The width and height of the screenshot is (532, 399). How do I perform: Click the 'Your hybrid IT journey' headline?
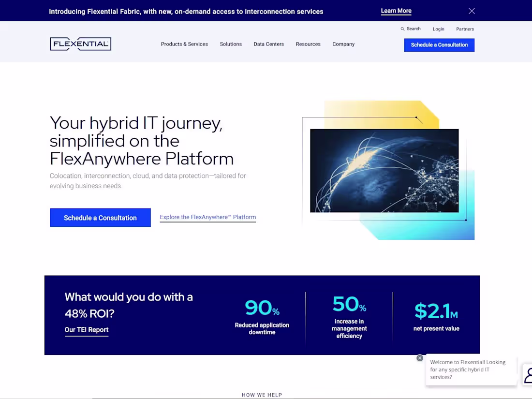click(142, 141)
